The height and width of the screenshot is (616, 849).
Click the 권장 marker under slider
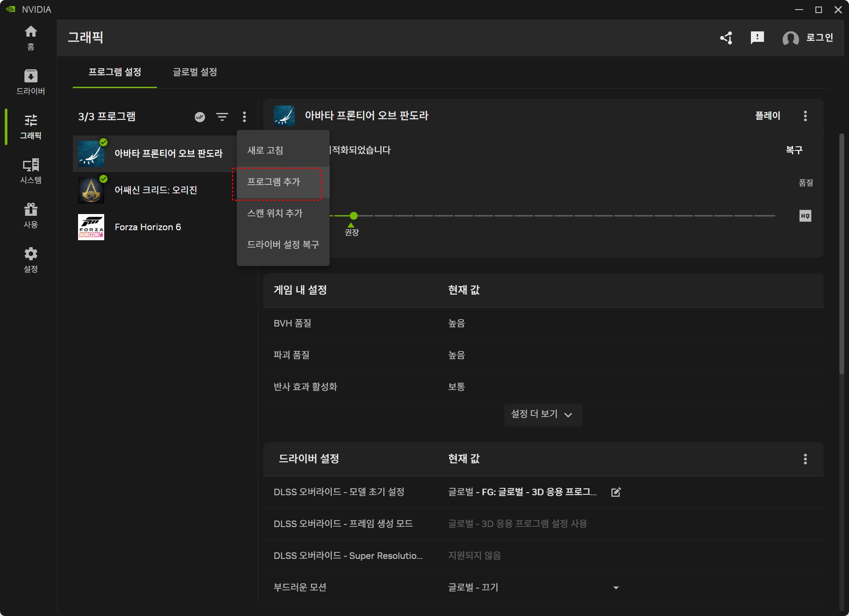click(351, 229)
